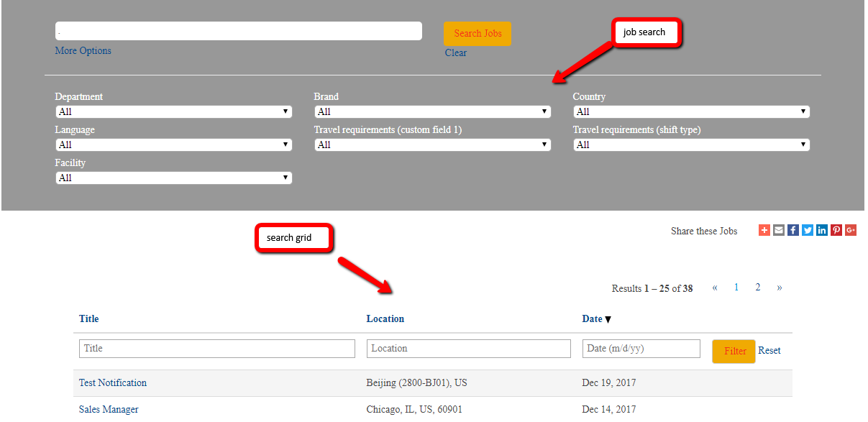Viewport: 868px width, 422px height.
Task: Click the next page double arrow
Action: [x=780, y=288]
